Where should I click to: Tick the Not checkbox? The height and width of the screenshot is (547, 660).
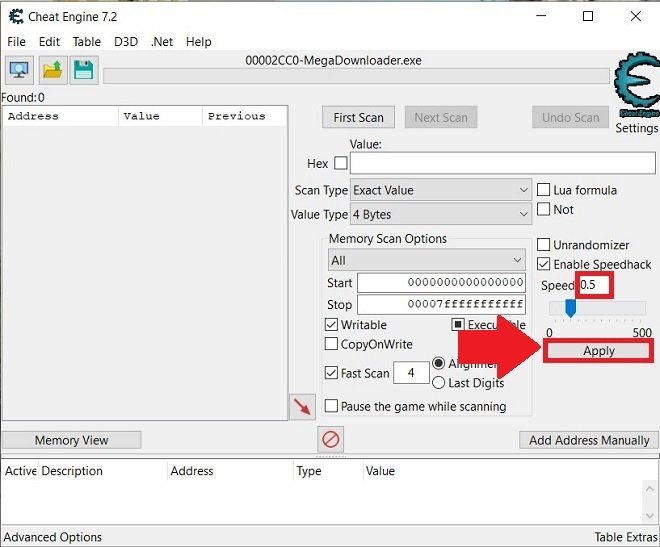(x=543, y=209)
